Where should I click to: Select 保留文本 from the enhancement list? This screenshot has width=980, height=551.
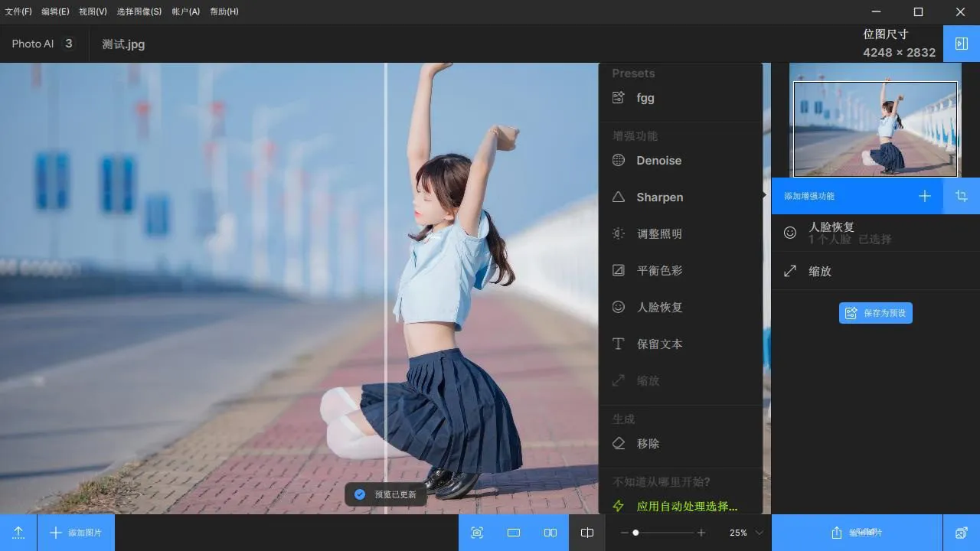tap(658, 344)
